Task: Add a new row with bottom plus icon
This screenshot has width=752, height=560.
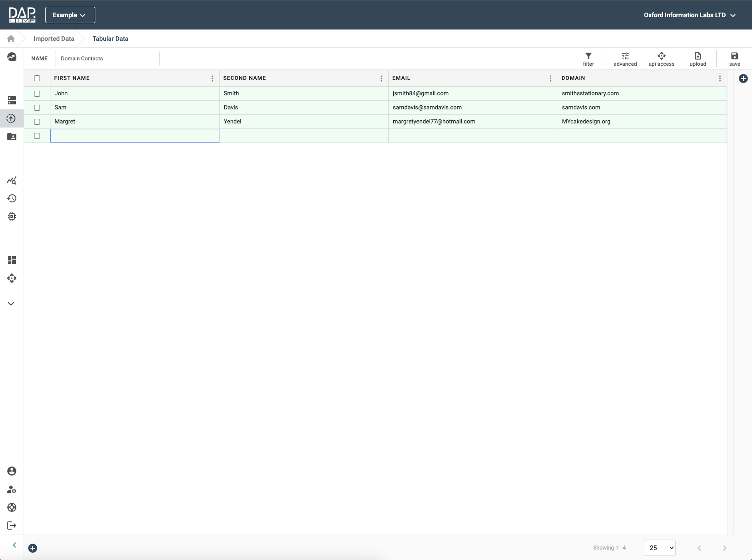Action: pos(33,548)
